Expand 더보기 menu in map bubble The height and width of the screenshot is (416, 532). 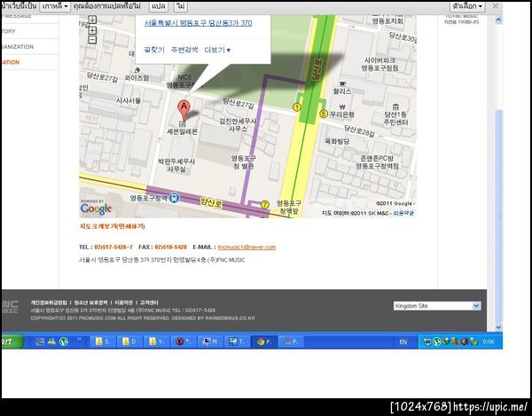coord(217,50)
